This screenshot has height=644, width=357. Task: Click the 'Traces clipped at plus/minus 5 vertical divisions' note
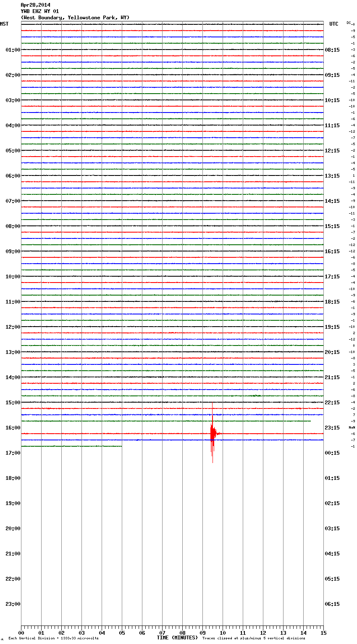point(254,638)
